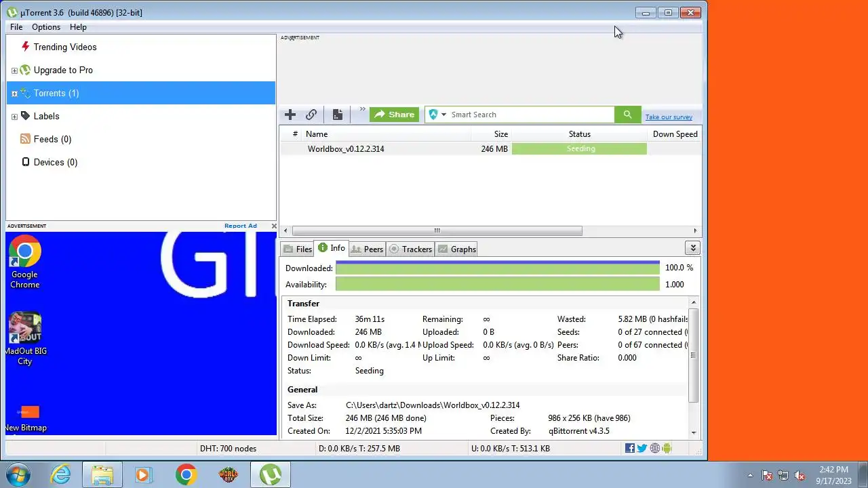Open Google Chrome desktop shortcut in ad panel
Viewport: 868px width, 488px height.
tap(24, 262)
